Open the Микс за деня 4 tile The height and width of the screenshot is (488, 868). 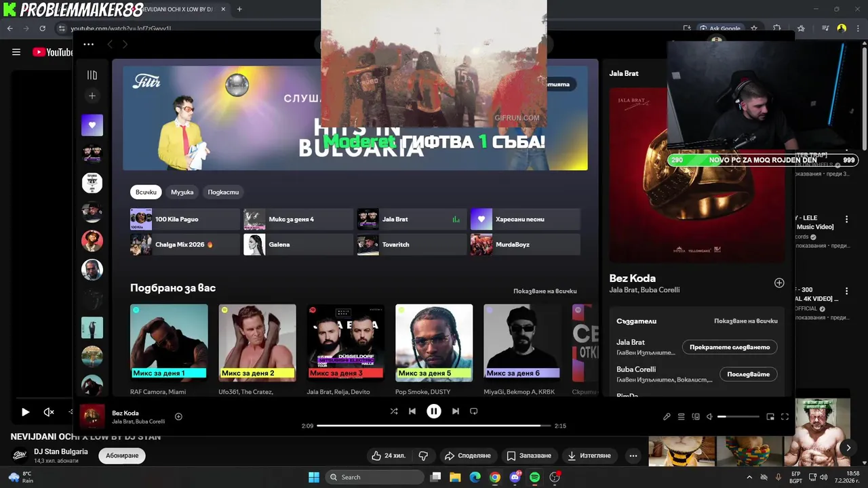coord(298,220)
